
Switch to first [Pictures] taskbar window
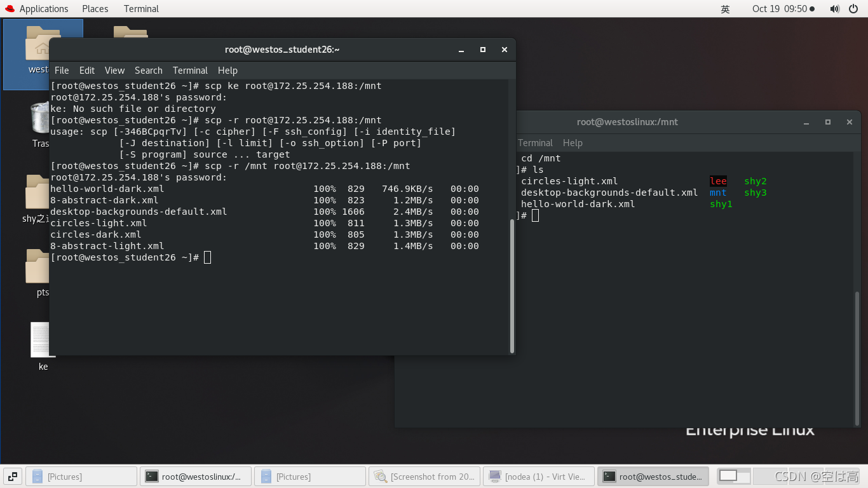coord(81,477)
